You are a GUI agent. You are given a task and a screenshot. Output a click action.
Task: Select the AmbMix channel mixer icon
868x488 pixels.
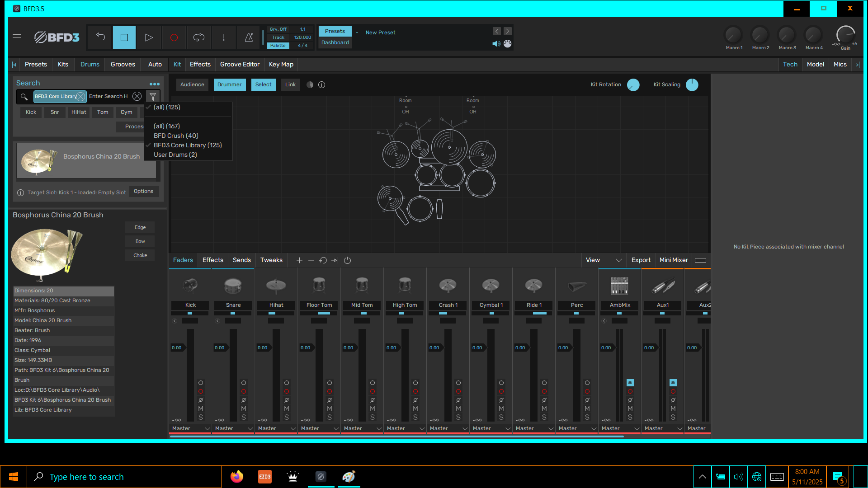click(619, 285)
